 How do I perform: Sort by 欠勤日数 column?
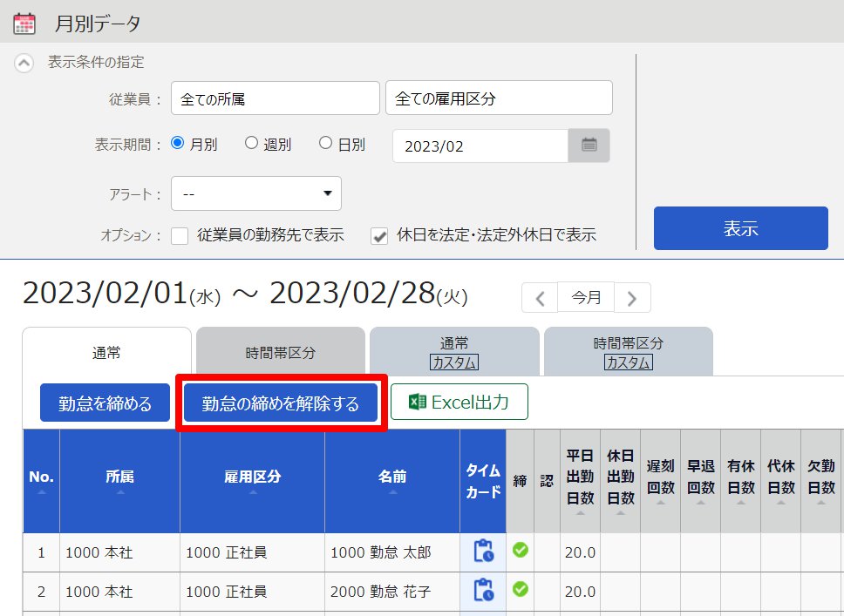click(x=820, y=480)
